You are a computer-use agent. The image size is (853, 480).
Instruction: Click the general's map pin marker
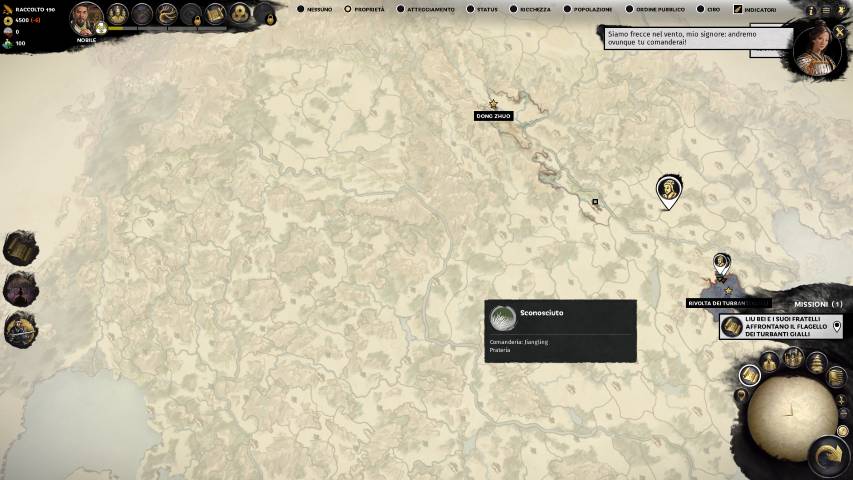click(x=669, y=189)
